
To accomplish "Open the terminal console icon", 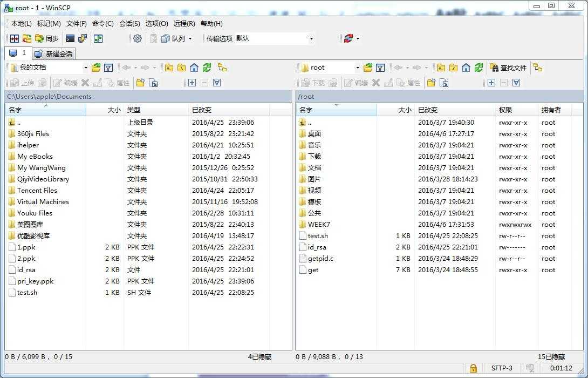I will [70, 38].
